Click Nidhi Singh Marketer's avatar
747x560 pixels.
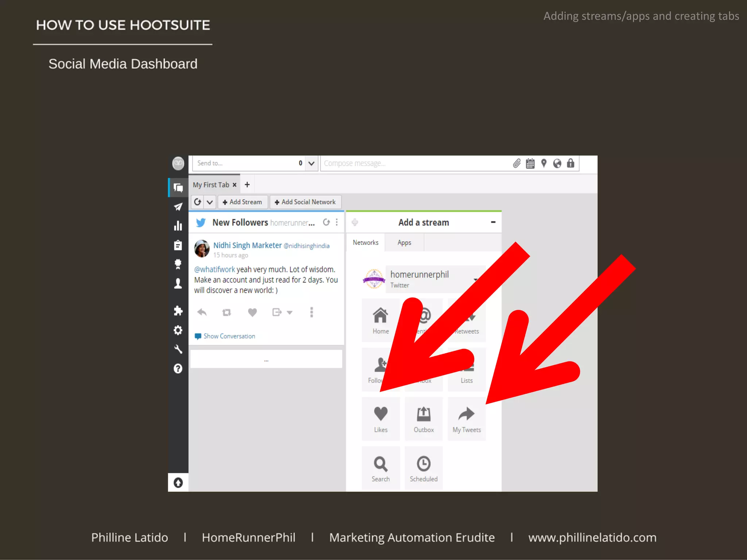tap(202, 249)
